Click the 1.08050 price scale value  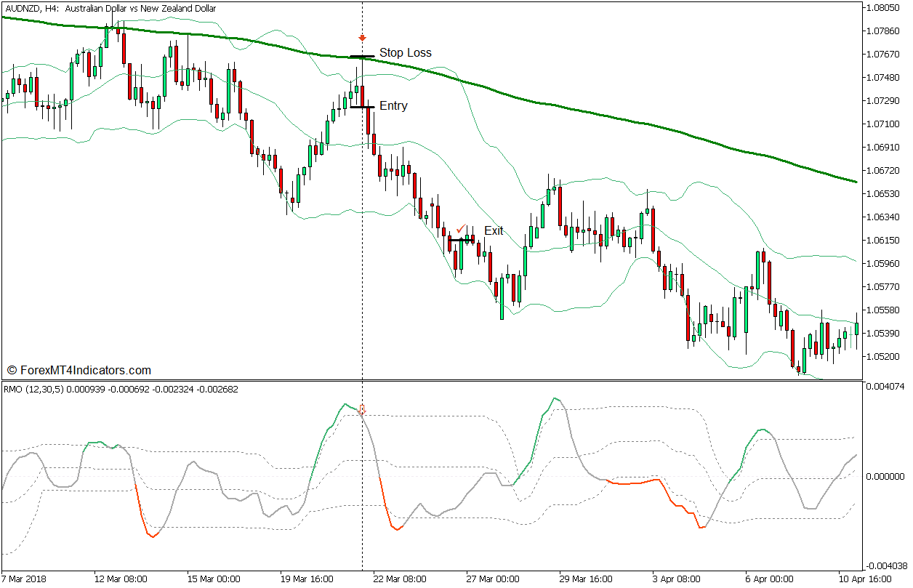[x=884, y=8]
